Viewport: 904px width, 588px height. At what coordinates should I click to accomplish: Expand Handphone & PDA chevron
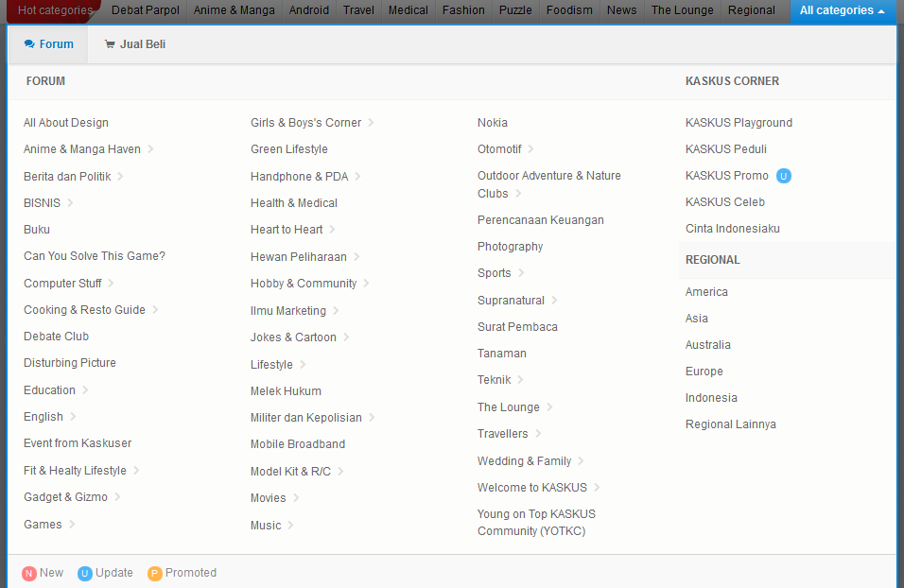pyautogui.click(x=358, y=177)
